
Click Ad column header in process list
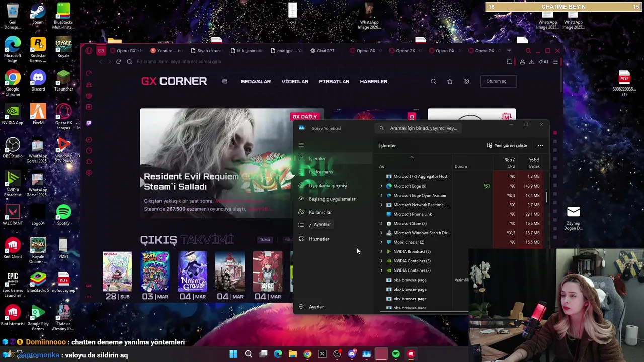[382, 166]
